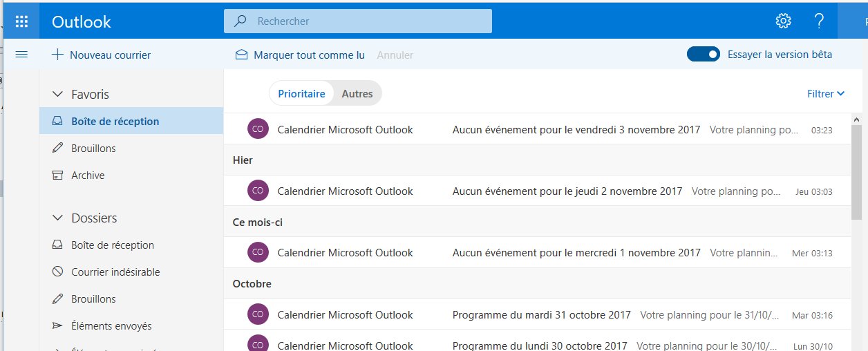Open the Éléments envoyés folder
Image resolution: width=868 pixels, height=351 pixels.
[111, 326]
